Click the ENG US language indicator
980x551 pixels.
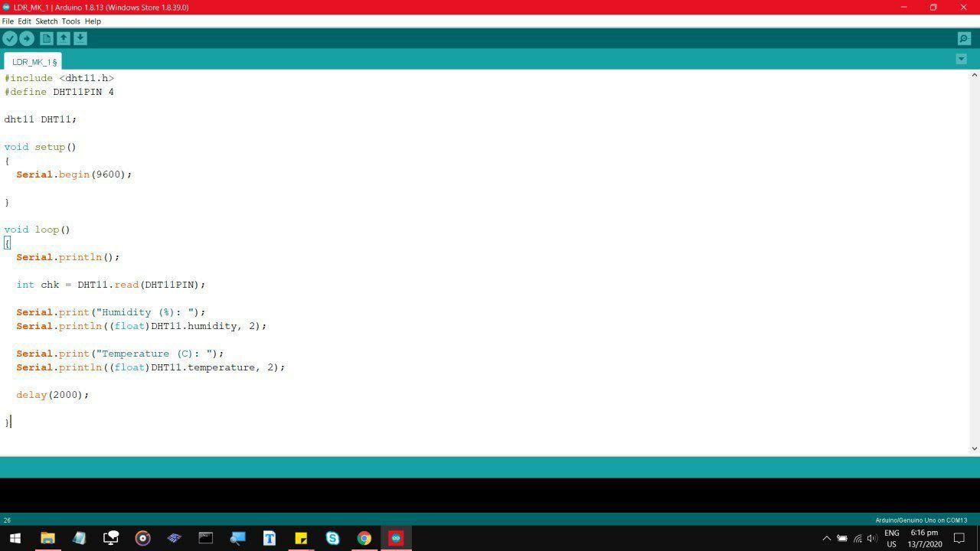[x=892, y=539]
